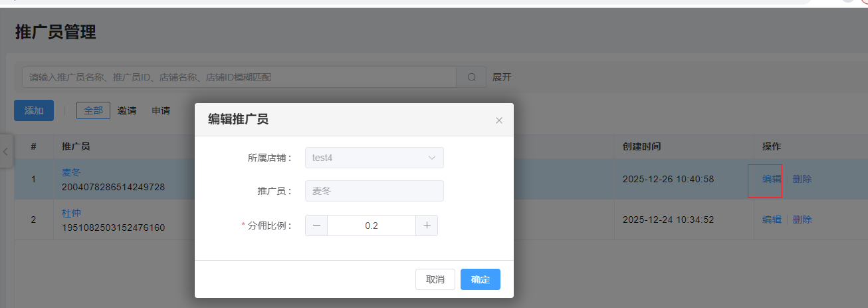Click 展开 to expand search filters

[x=502, y=77]
